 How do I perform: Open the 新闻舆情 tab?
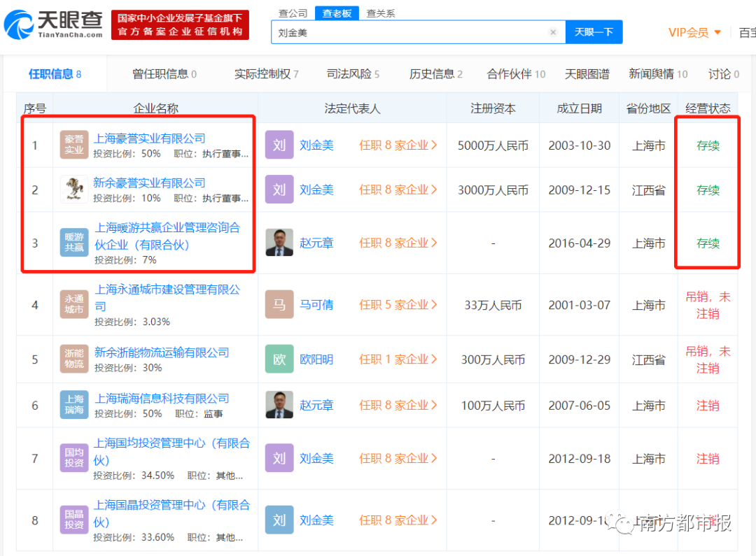tap(657, 74)
